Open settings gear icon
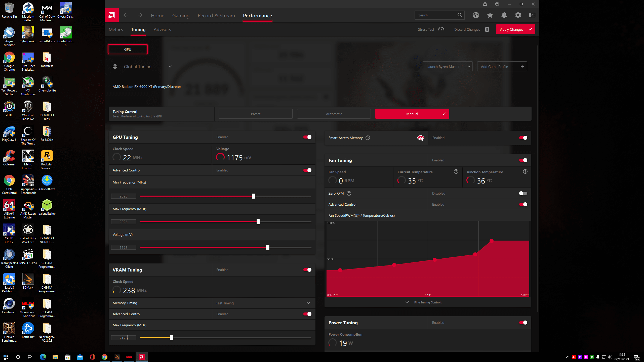Screen dimensions: 644x362 tap(518, 15)
